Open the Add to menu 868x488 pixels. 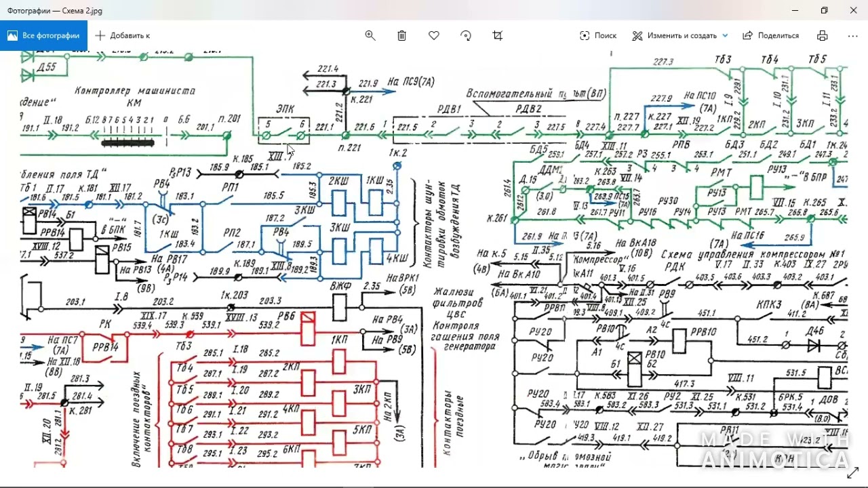coord(123,35)
